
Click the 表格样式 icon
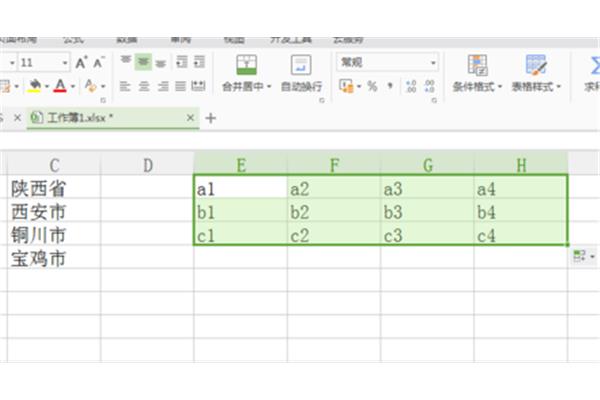536,65
